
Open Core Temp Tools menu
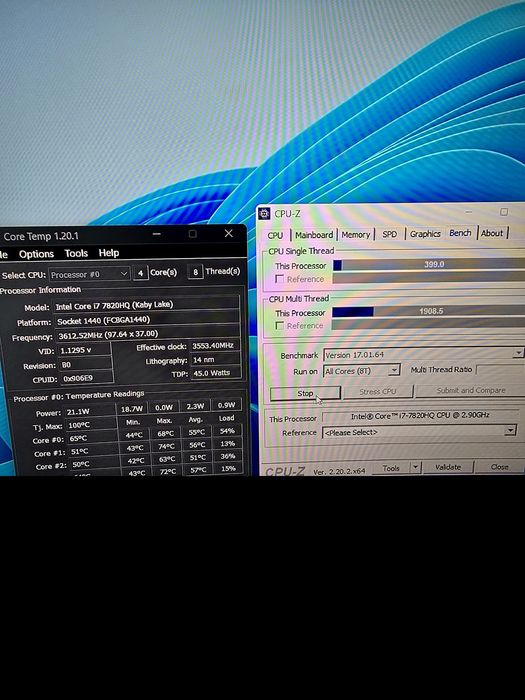(x=76, y=254)
